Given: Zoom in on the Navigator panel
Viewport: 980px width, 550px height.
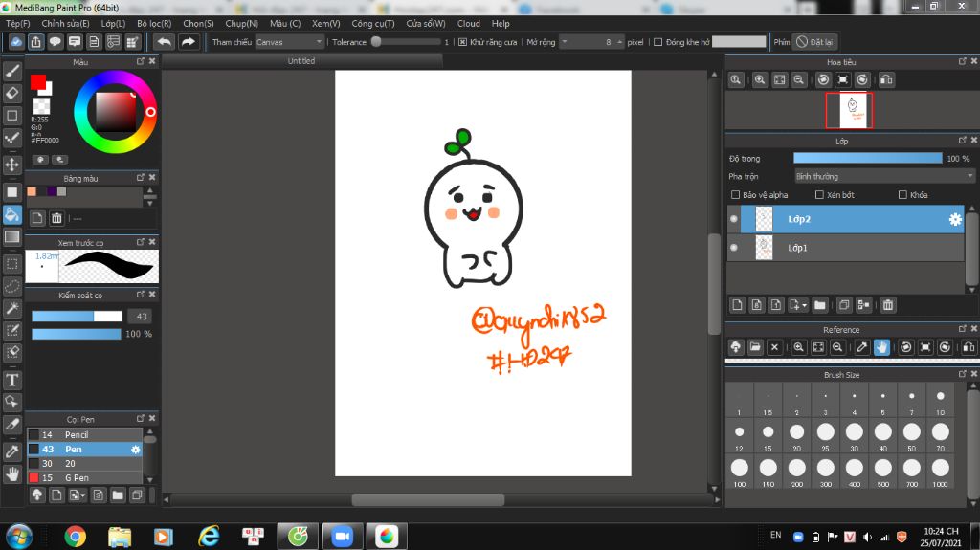Looking at the screenshot, I should pos(760,80).
